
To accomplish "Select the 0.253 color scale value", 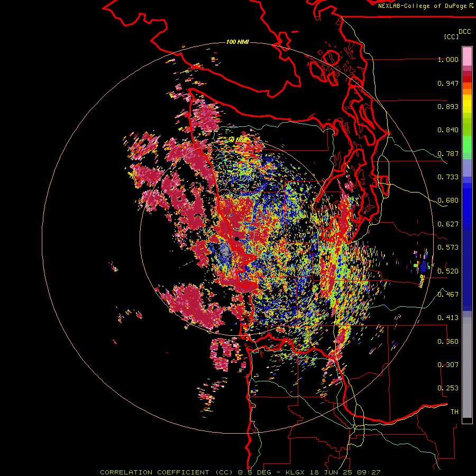I will tap(448, 388).
